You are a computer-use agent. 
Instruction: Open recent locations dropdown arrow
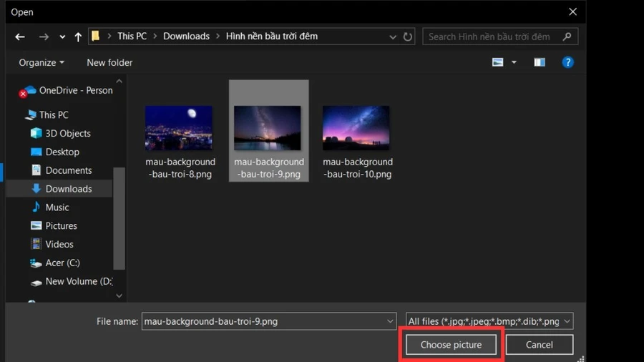point(62,37)
